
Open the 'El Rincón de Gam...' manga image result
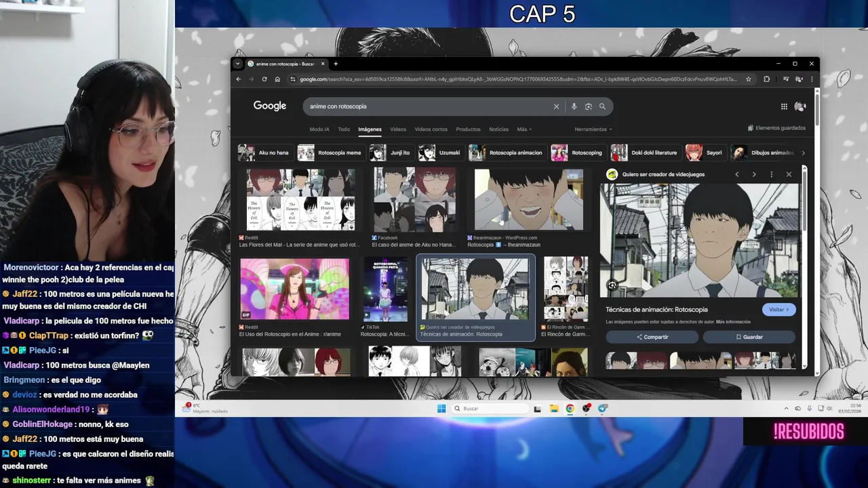click(566, 289)
